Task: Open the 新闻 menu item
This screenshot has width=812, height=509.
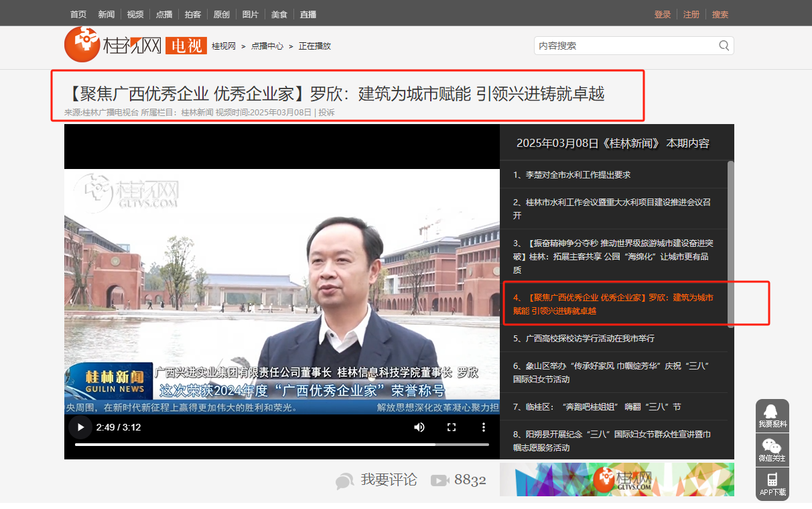Action: (x=106, y=14)
